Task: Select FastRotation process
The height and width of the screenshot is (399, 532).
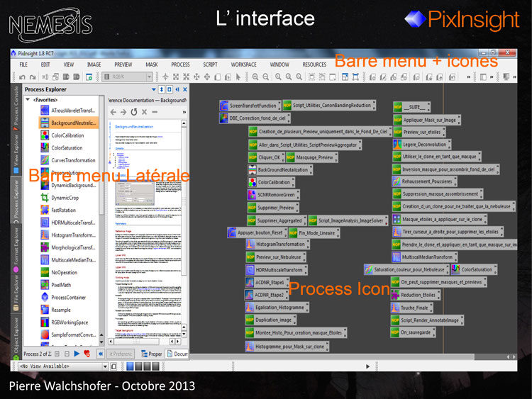Action: (58, 210)
